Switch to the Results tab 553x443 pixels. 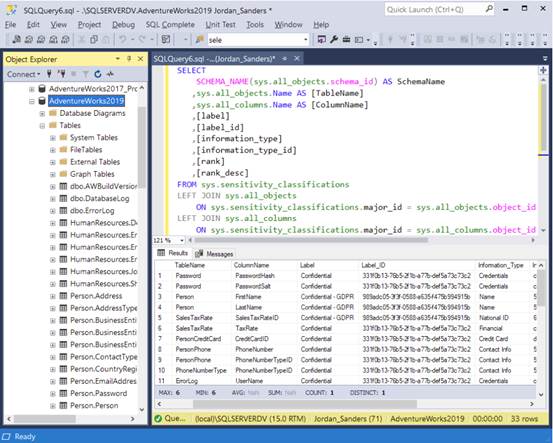(x=173, y=253)
